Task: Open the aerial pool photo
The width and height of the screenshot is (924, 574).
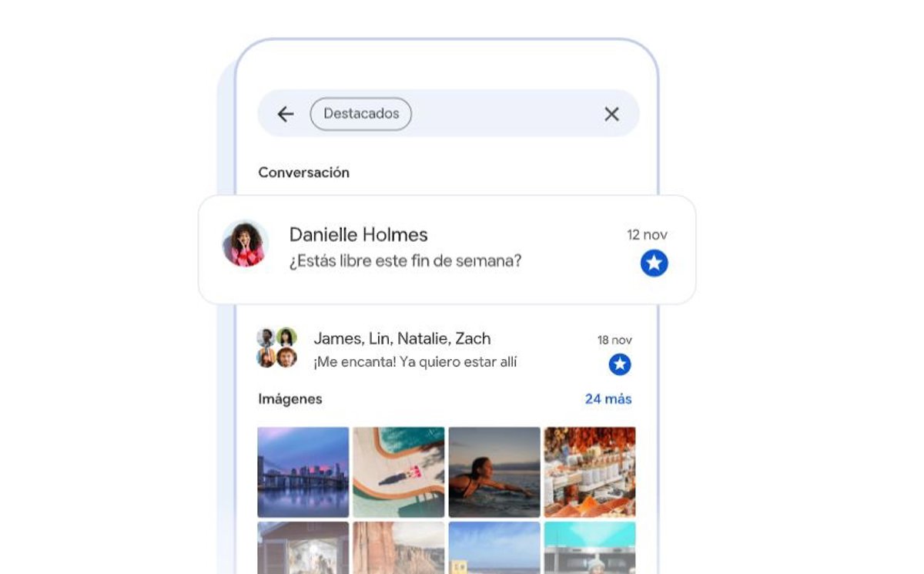Action: [x=399, y=472]
